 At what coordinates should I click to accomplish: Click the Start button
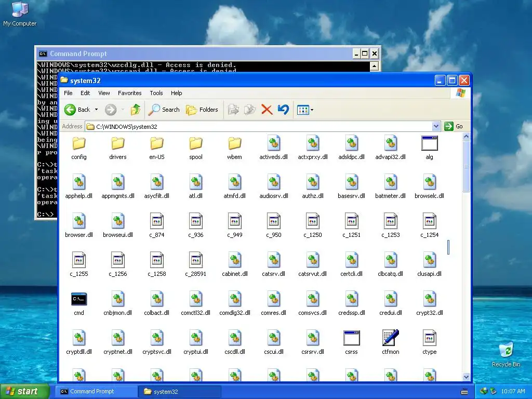click(24, 391)
